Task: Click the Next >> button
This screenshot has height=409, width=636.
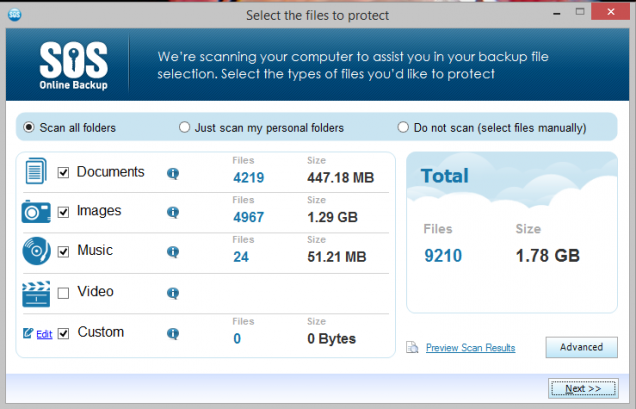Action: pyautogui.click(x=582, y=388)
